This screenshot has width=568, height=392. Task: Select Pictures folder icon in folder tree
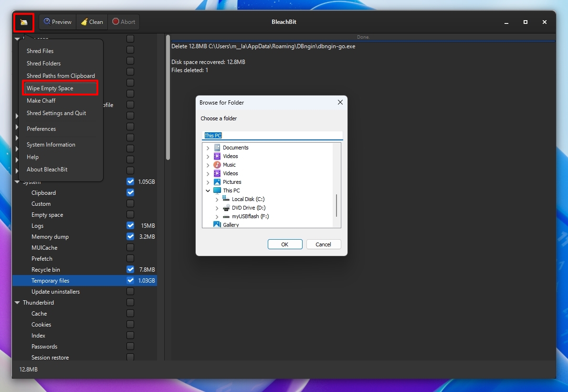(x=217, y=182)
